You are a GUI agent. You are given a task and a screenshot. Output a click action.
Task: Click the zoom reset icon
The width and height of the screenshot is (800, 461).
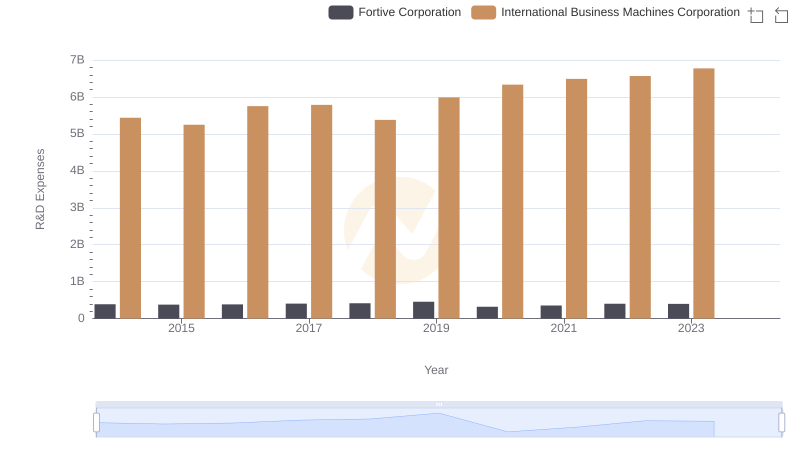tap(781, 15)
